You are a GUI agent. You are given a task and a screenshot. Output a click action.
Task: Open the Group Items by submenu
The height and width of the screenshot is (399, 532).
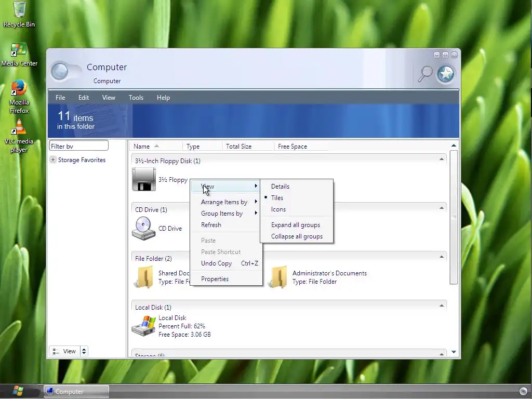226,214
